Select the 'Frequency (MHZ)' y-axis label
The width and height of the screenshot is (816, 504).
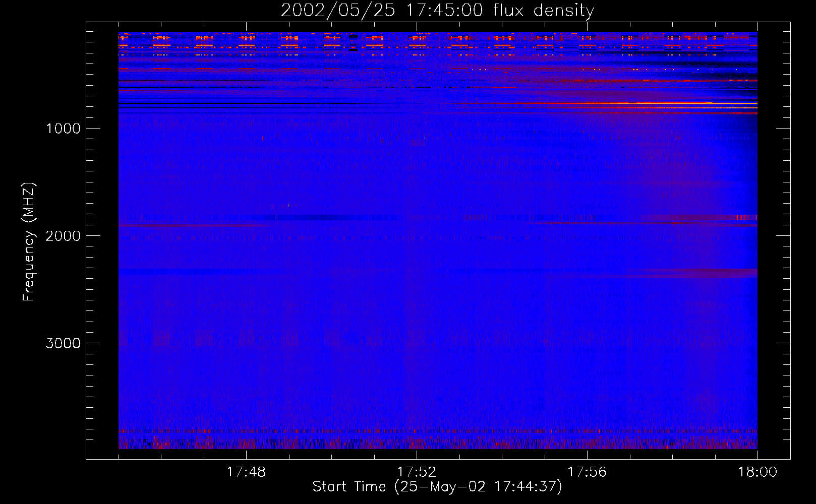(29, 242)
